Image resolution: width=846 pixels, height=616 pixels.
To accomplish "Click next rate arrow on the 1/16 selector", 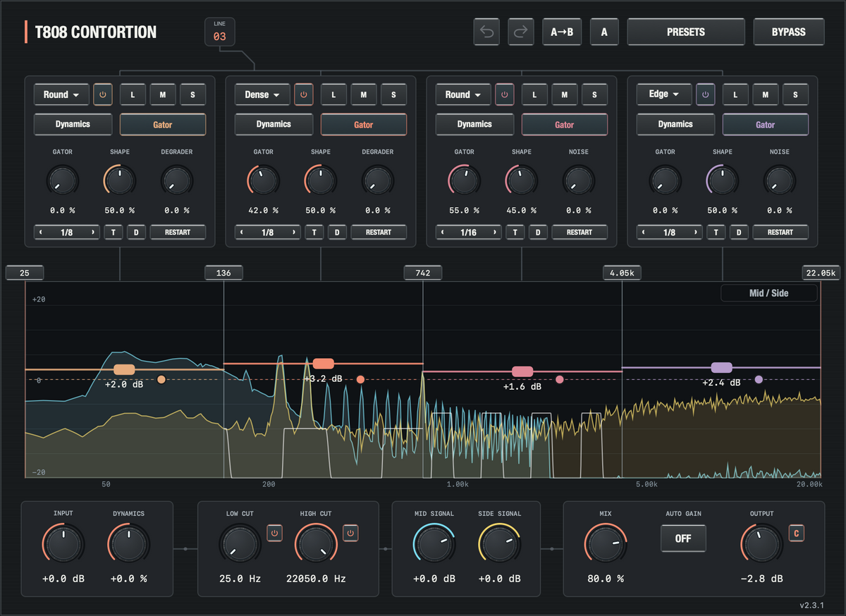I will pos(495,233).
